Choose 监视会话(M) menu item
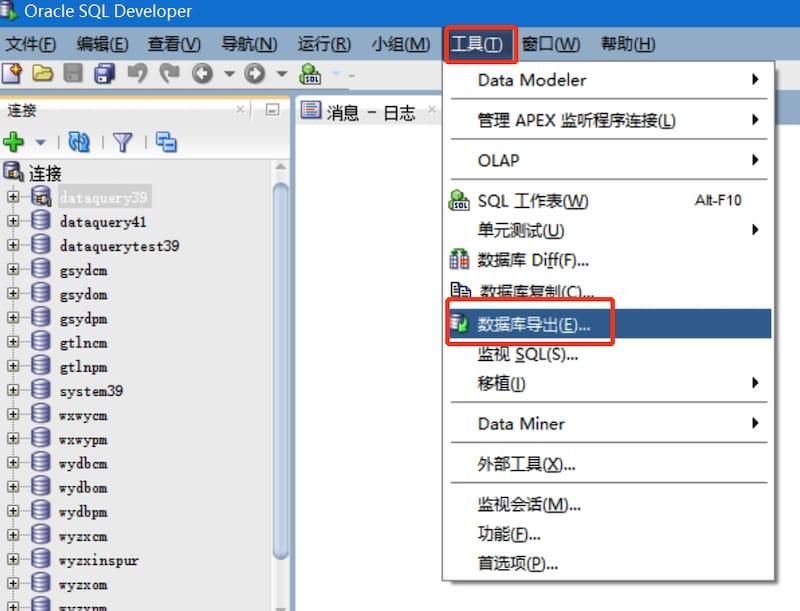 tap(608, 504)
